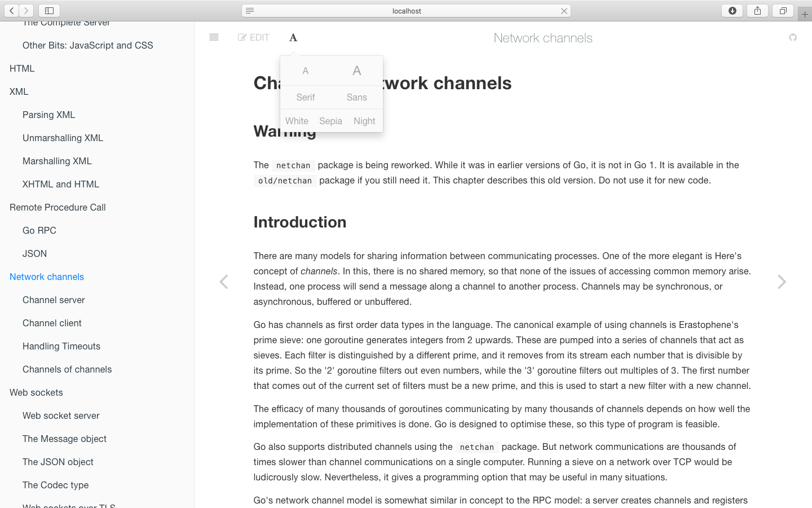Click the Introduction heading

click(300, 222)
